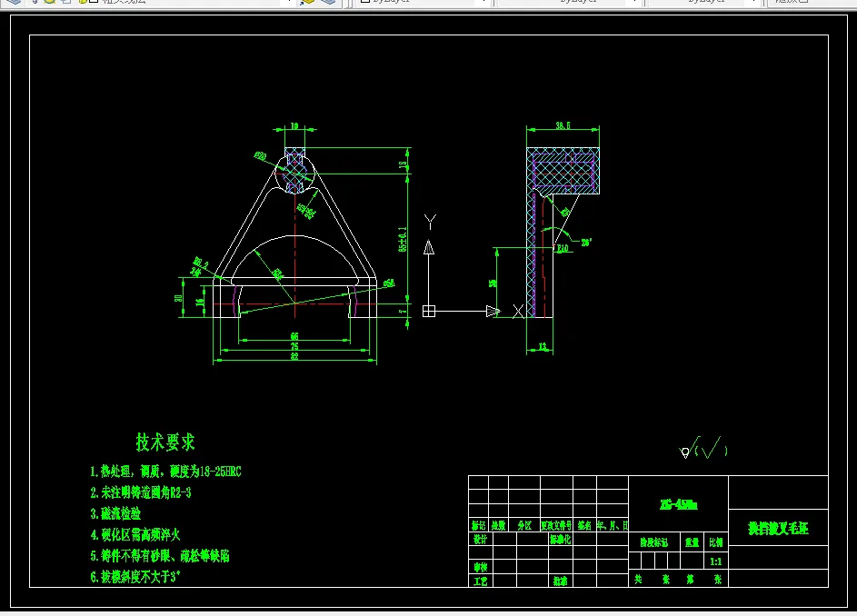Click the X axis arrowhead of UCS icon
Screen dimensions: 857x616
[x=493, y=311]
